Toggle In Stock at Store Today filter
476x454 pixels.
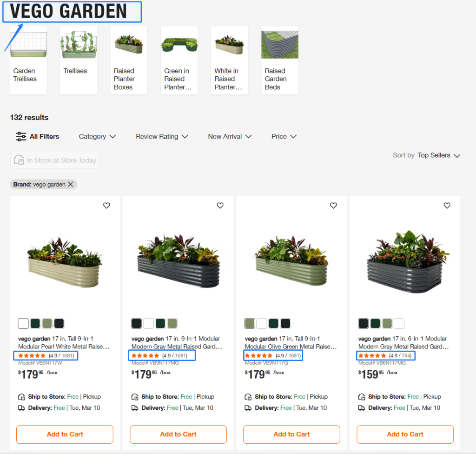[x=55, y=160]
